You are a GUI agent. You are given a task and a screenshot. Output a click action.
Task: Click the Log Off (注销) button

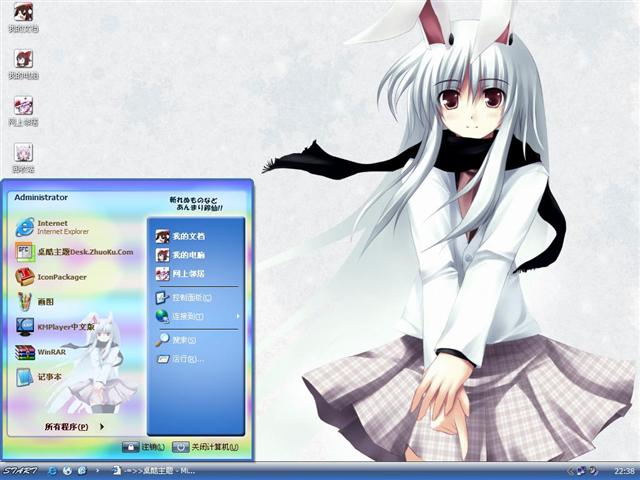coord(144,447)
